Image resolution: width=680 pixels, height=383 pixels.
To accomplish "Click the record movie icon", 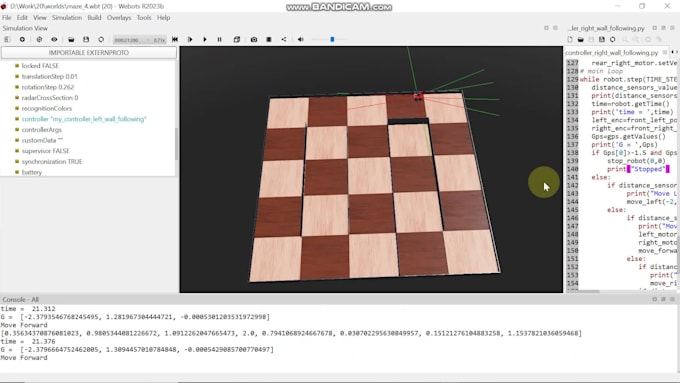I will pyautogui.click(x=269, y=39).
